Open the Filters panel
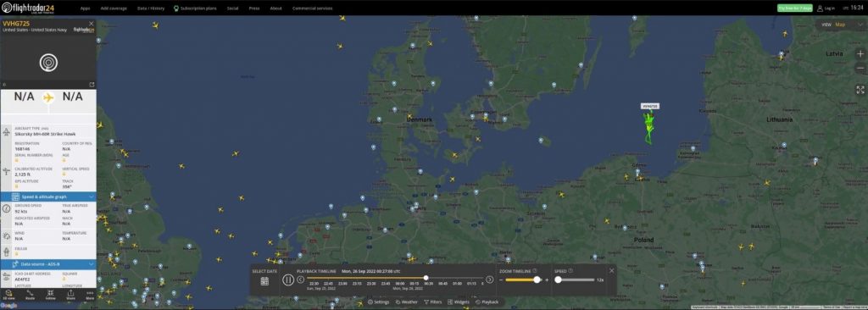This screenshot has width=868, height=310. 433,302
